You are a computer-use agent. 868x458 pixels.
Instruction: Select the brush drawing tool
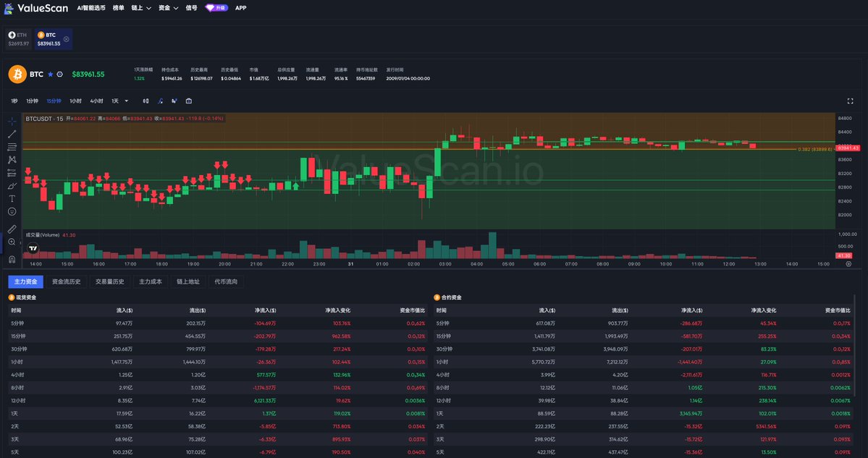pyautogui.click(x=12, y=186)
